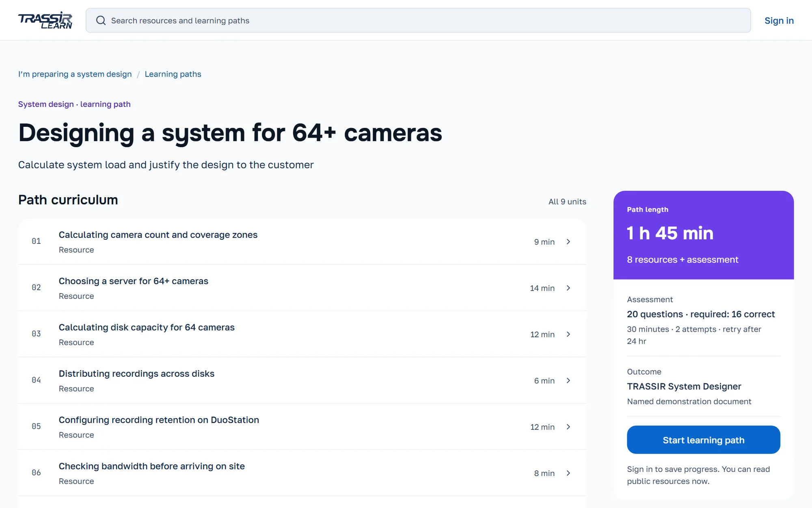Focus the search resources input field
812x508 pixels.
418,20
